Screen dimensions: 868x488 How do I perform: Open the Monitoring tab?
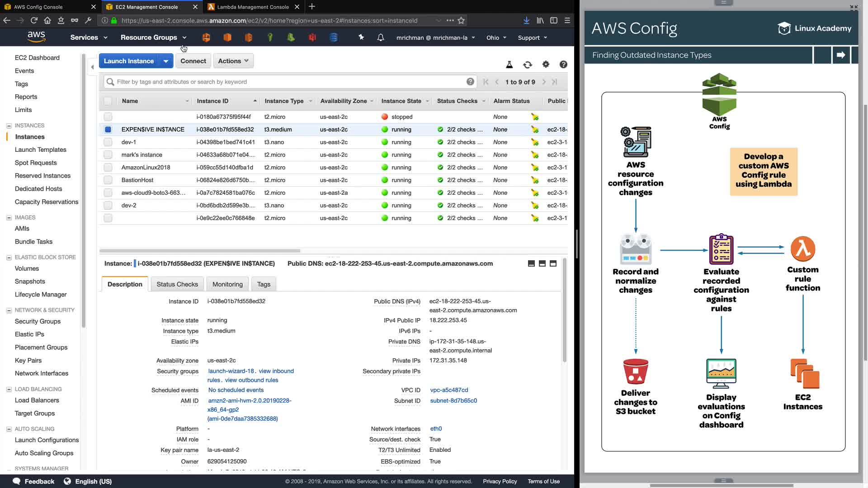click(227, 284)
